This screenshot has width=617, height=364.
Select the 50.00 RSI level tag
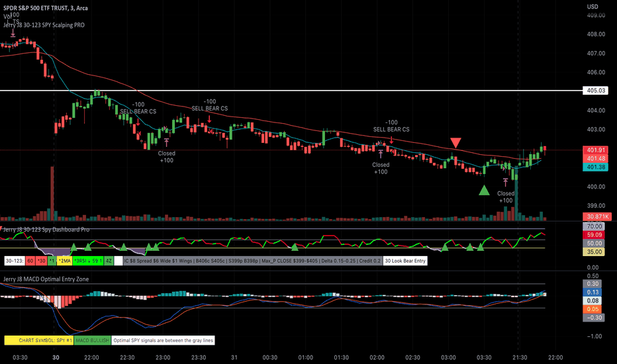(594, 243)
